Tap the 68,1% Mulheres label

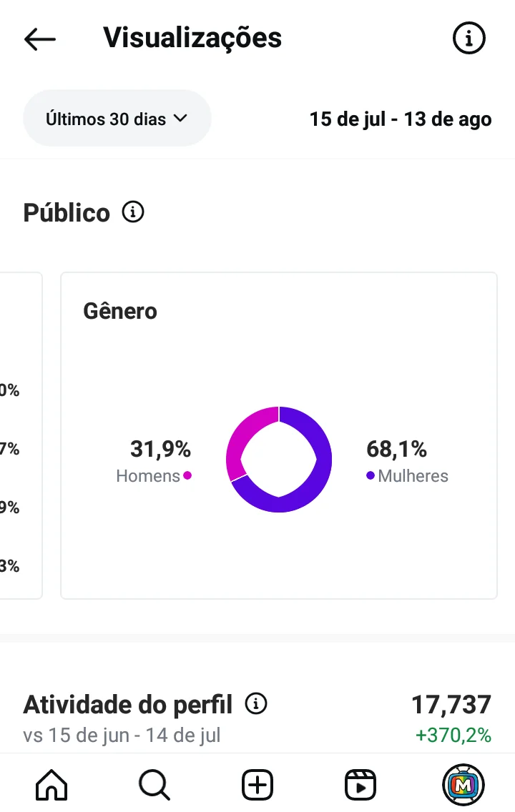click(x=407, y=461)
